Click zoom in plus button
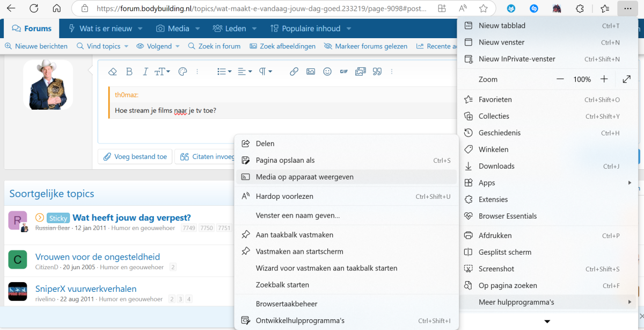 (x=604, y=79)
